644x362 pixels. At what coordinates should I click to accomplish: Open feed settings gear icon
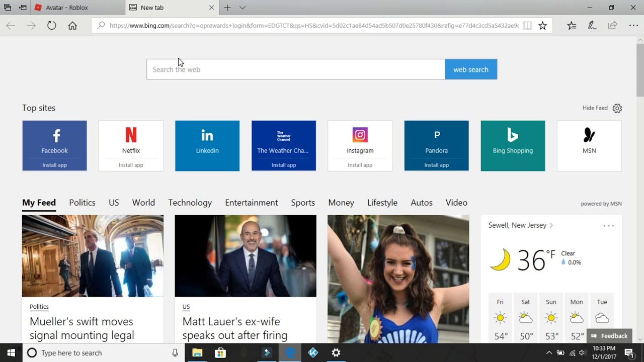(x=617, y=108)
